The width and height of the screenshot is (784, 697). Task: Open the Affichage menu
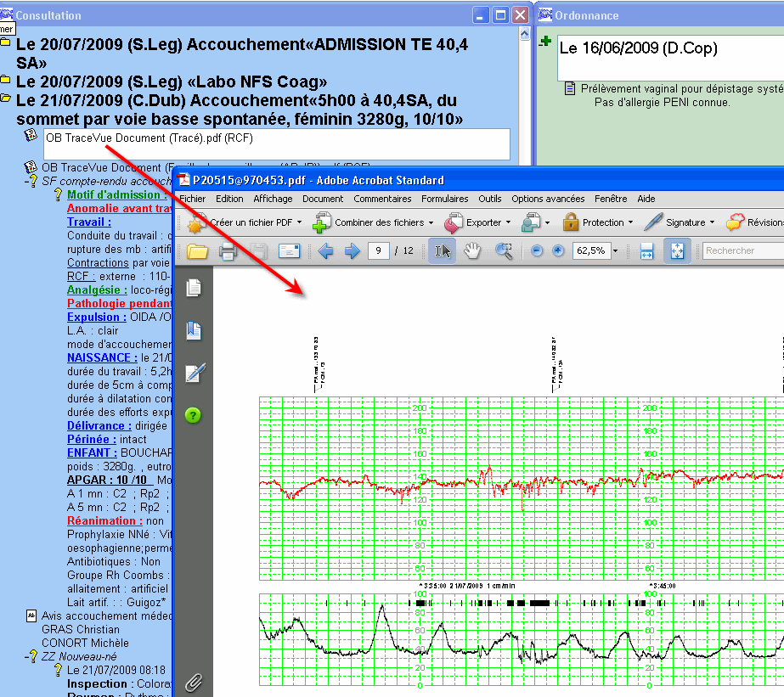(x=273, y=199)
